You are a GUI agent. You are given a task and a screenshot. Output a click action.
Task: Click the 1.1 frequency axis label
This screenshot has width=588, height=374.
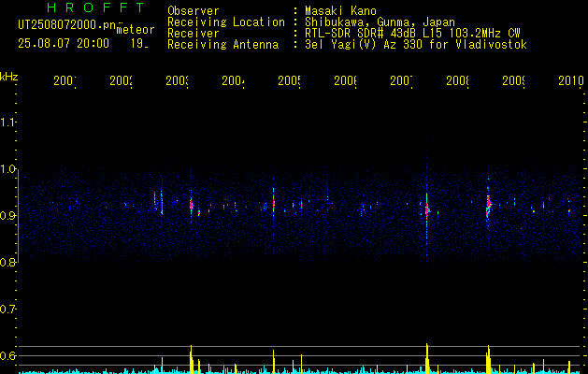click(7, 122)
